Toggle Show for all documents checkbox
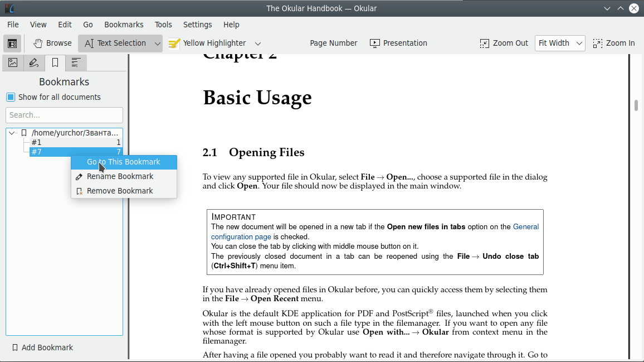This screenshot has width=644, height=362. (11, 97)
